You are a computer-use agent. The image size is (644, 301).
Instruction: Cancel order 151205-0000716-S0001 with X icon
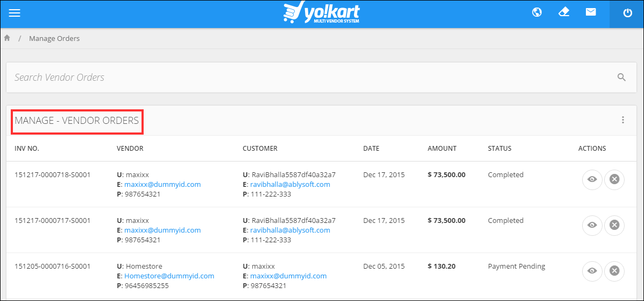(614, 270)
